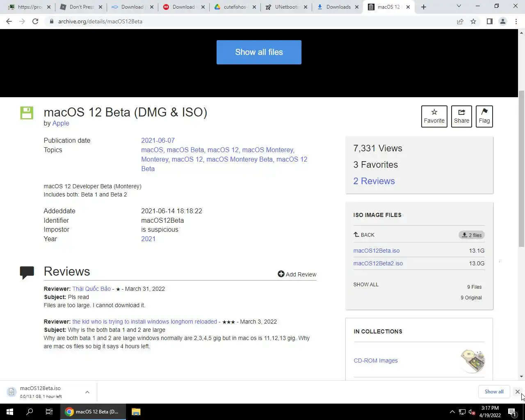Open the windows longhorn reloaded reviewer link
Image resolution: width=525 pixels, height=420 pixels.
[x=145, y=322]
